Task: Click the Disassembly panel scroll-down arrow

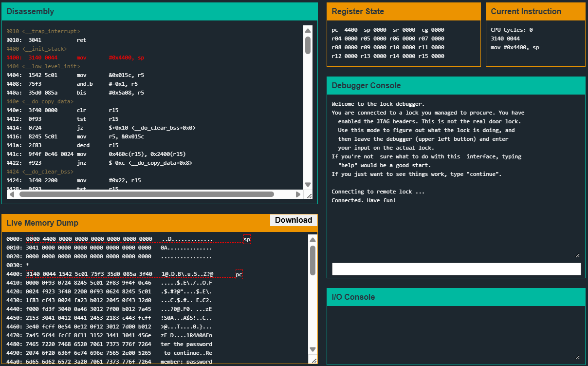Action: pyautogui.click(x=308, y=185)
